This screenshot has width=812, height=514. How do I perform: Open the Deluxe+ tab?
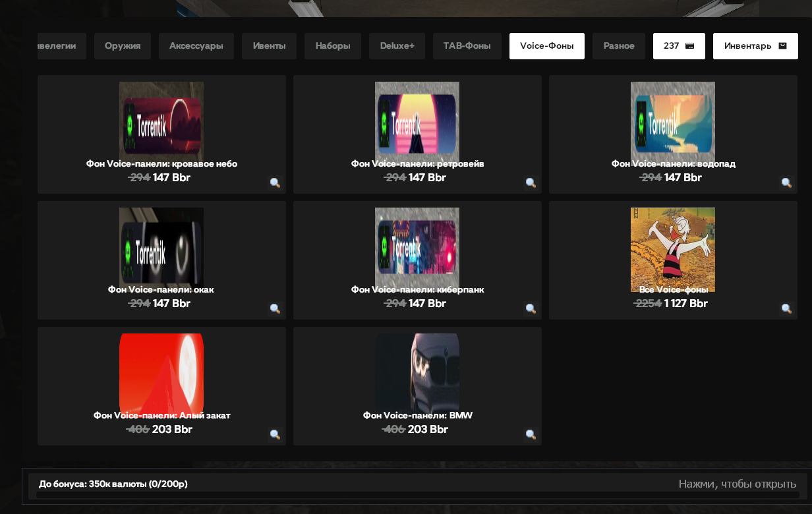[397, 46]
